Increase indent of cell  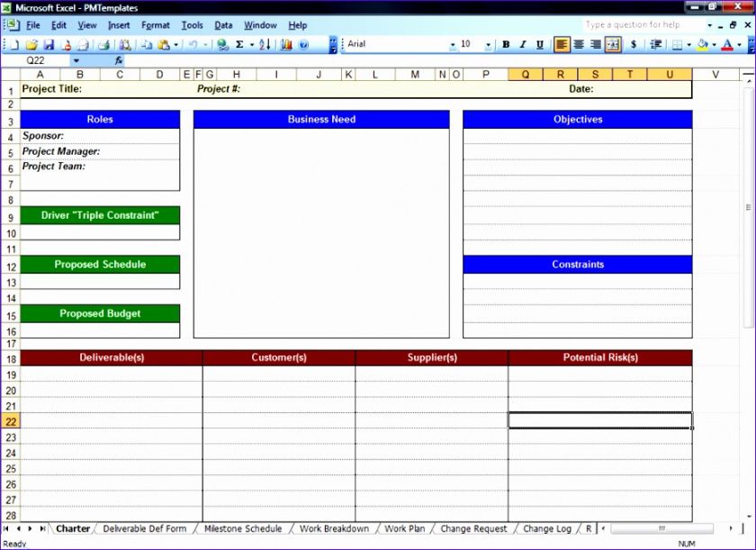[655, 44]
